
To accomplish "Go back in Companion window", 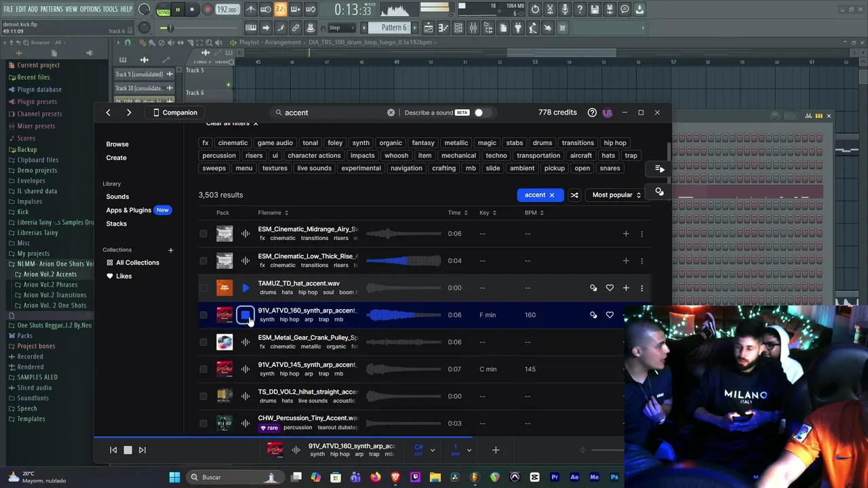I will point(108,113).
